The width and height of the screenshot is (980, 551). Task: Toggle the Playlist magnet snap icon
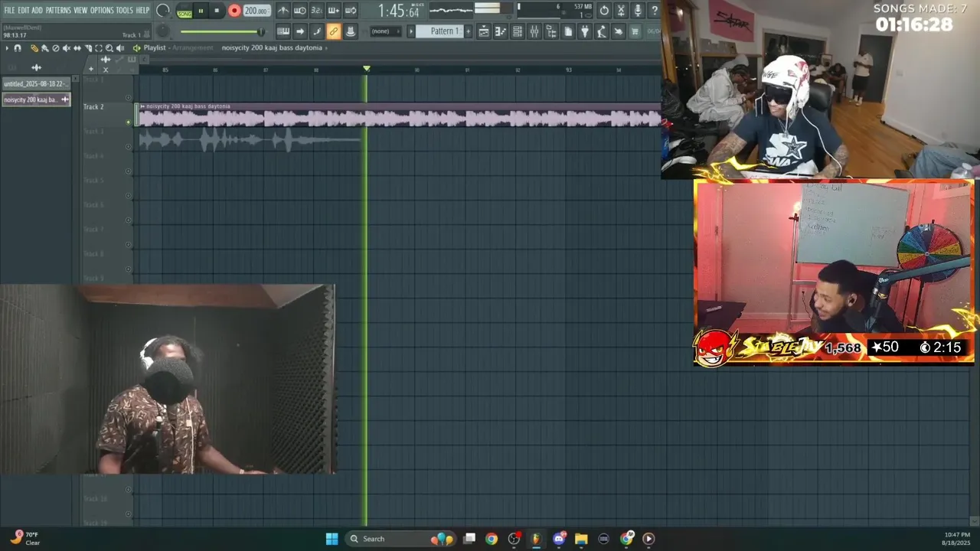(18, 48)
